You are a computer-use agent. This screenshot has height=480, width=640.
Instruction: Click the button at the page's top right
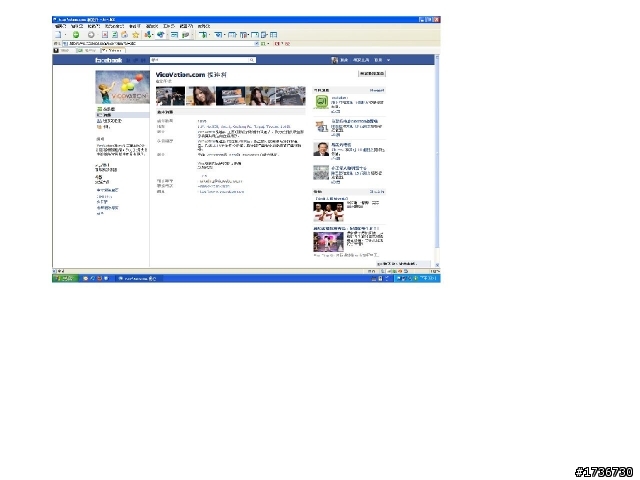click(372, 73)
